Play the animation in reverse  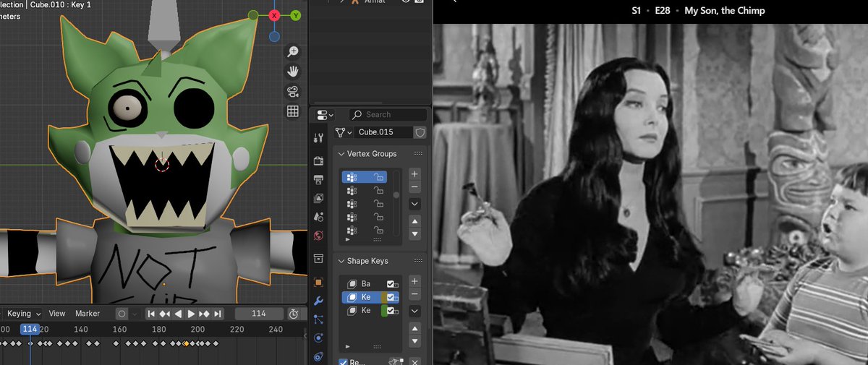coord(178,314)
